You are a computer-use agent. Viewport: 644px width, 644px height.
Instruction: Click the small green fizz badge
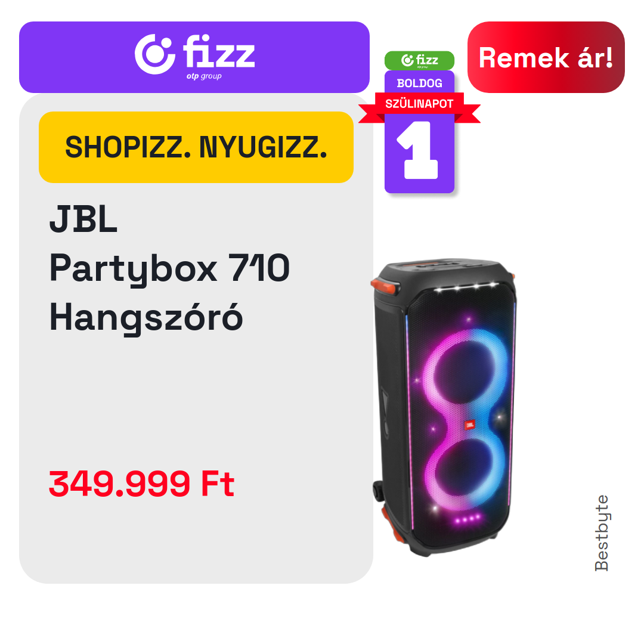click(x=419, y=60)
